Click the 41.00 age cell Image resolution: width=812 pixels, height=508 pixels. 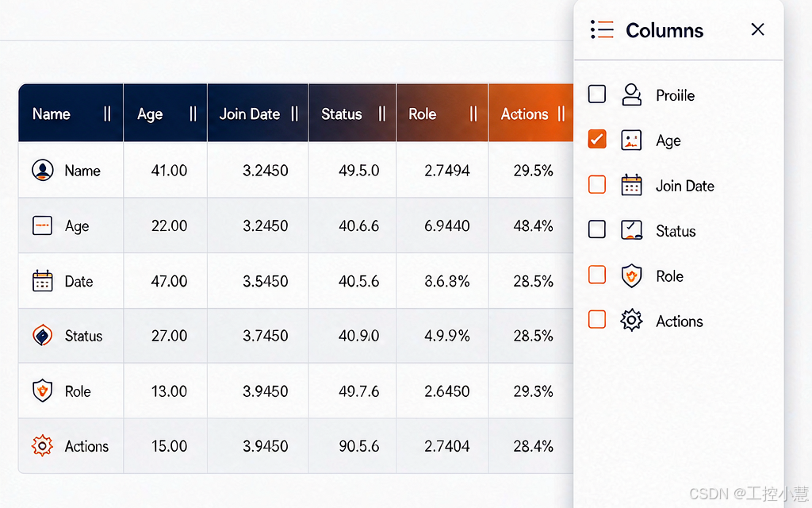[169, 171]
